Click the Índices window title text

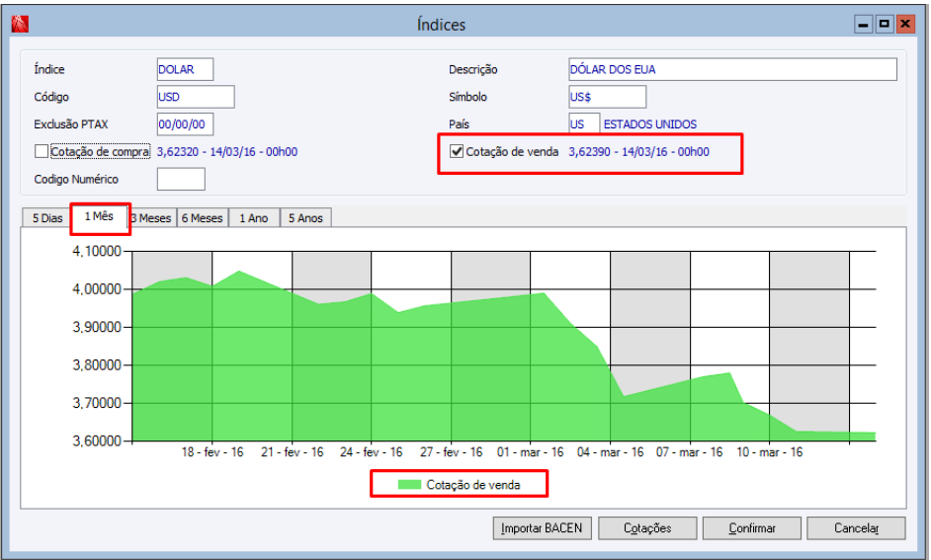(441, 25)
